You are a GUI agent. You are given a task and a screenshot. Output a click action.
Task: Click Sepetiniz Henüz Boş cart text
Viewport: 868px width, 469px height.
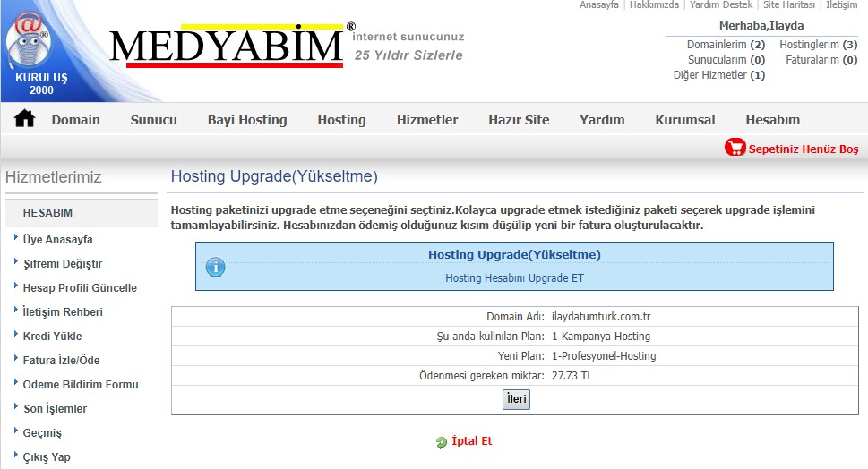pos(804,149)
